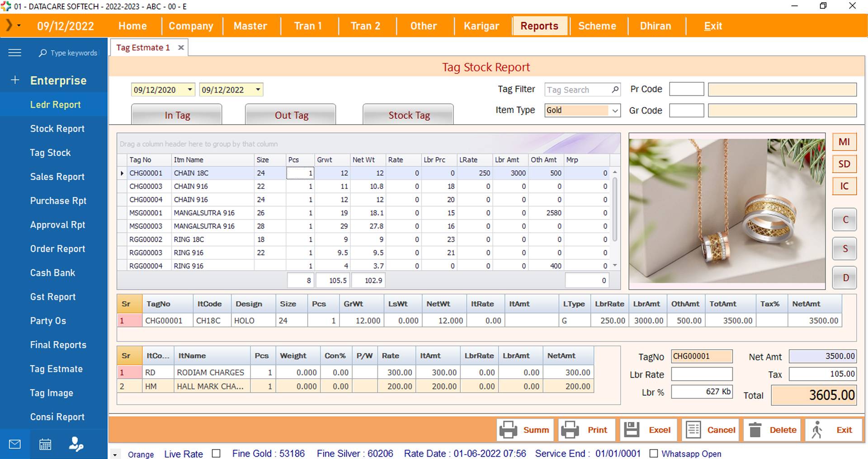Screen dimensions: 868x459
Task: Switch to the Stock Tag tab
Action: click(x=408, y=115)
